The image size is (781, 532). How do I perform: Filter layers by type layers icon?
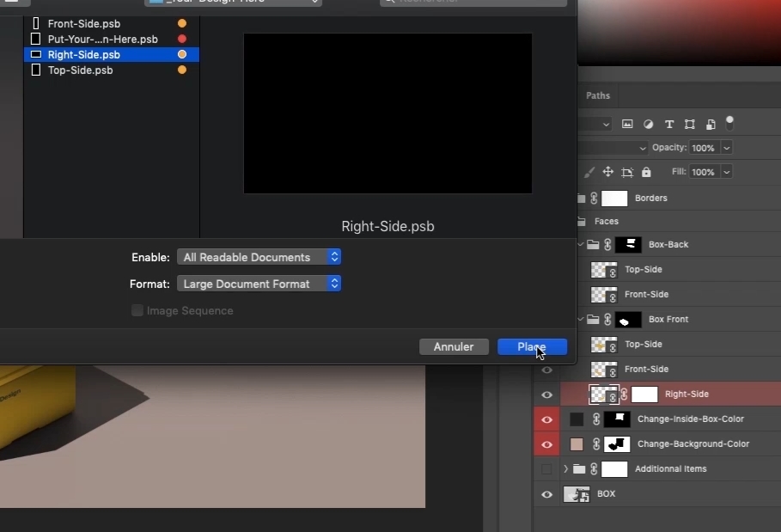coord(669,124)
